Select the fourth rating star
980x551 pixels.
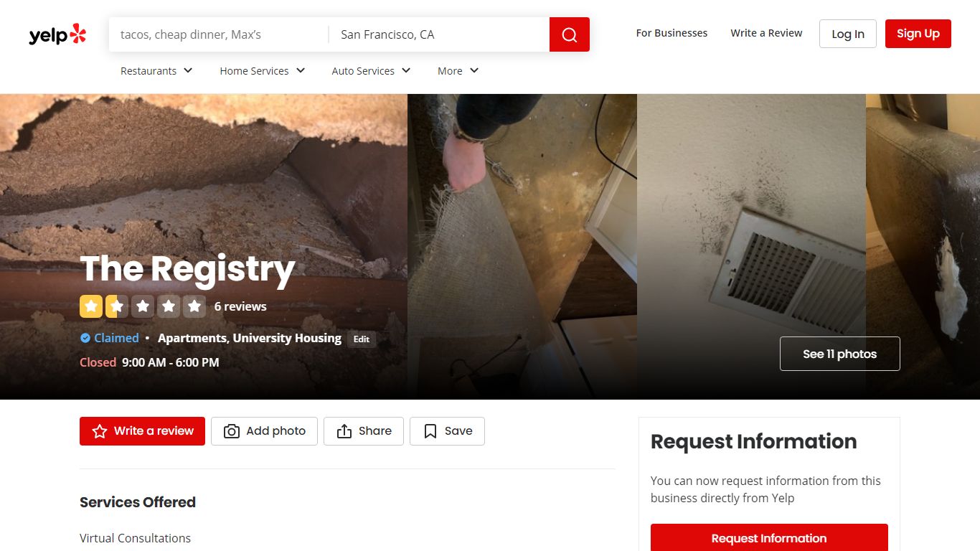tap(169, 306)
